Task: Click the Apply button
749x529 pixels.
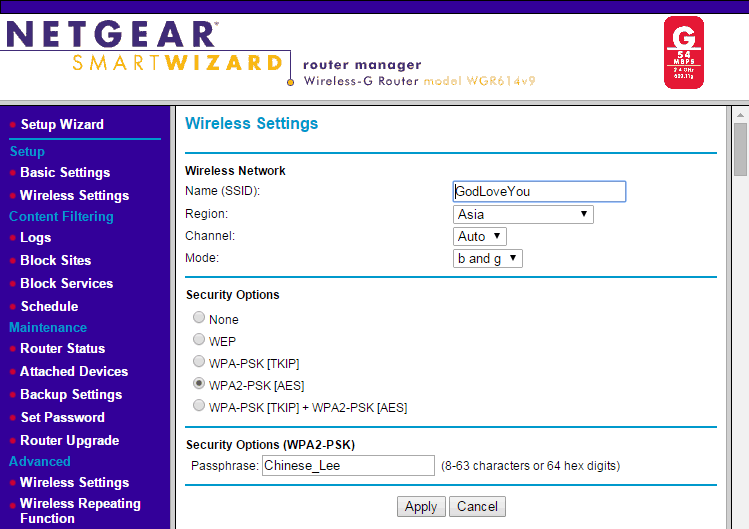Action: click(420, 506)
